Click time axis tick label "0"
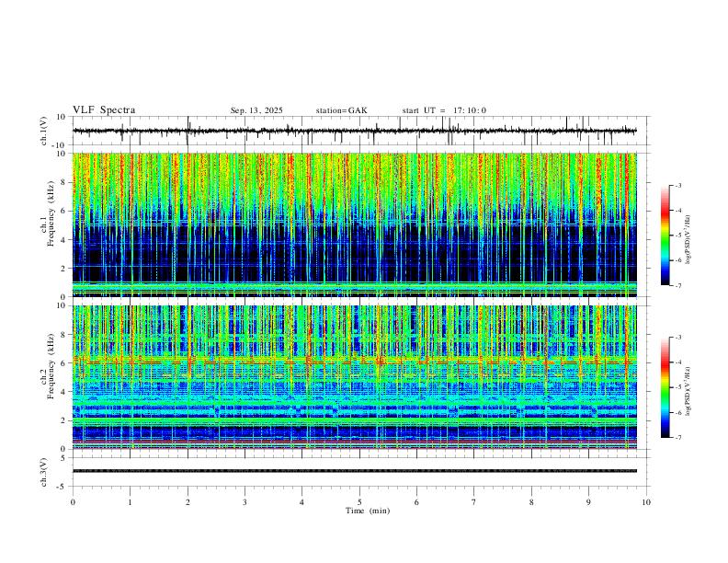 [x=73, y=502]
